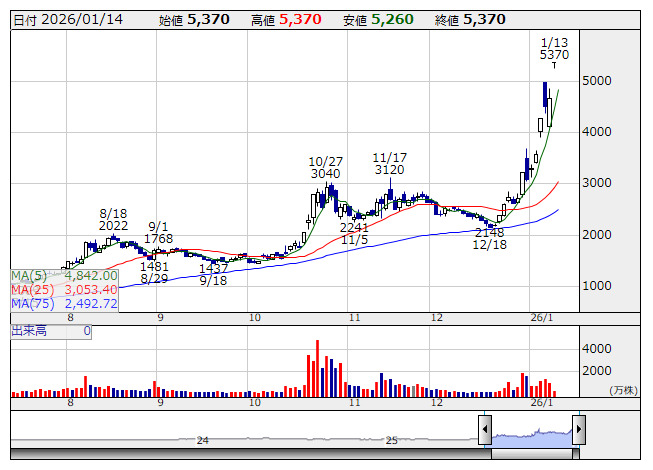The image size is (653, 470).
Task: Click the 10/27 3040 peak marker
Action: (x=325, y=167)
